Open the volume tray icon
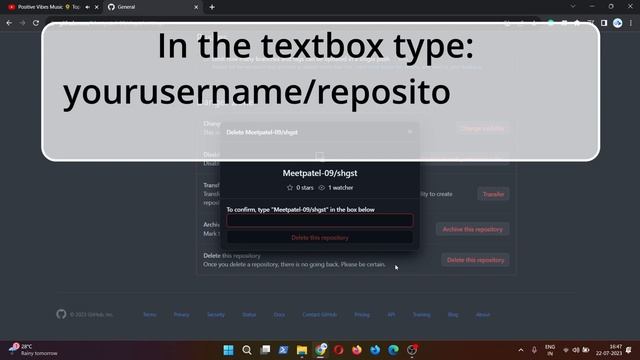Image resolution: width=640 pixels, height=360 pixels. coord(576,350)
